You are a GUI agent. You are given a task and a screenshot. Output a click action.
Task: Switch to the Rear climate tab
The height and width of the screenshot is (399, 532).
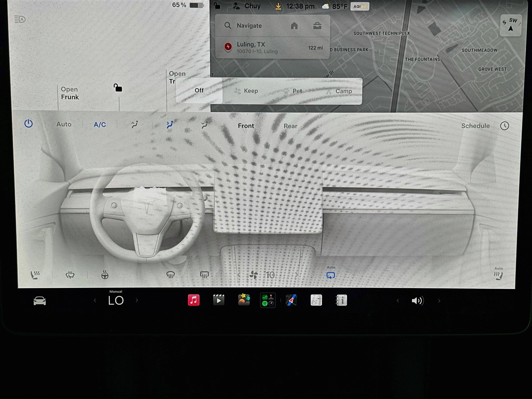tap(290, 126)
